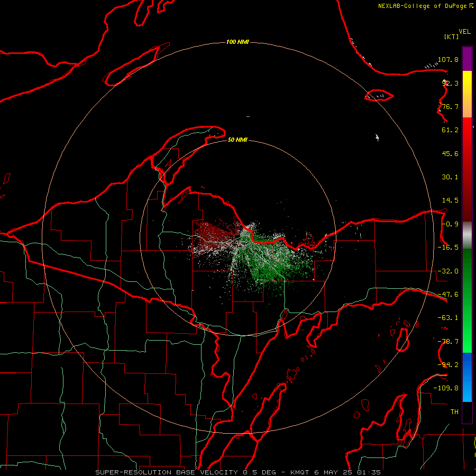
Task: Click the 76.7 velocity scale value
Action: click(450, 106)
